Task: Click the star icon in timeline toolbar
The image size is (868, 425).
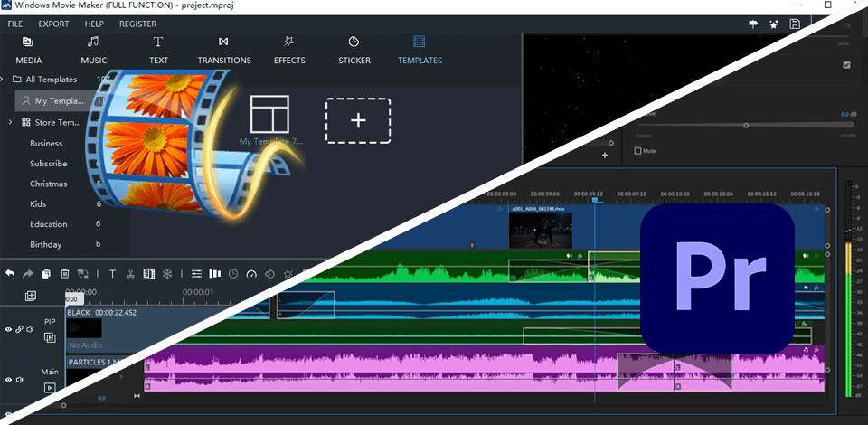Action: [x=288, y=273]
